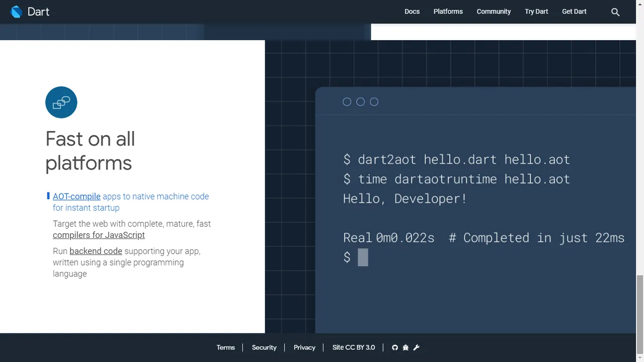Select 'apps to native machine code' item
This screenshot has height=362, width=644.
(131, 202)
